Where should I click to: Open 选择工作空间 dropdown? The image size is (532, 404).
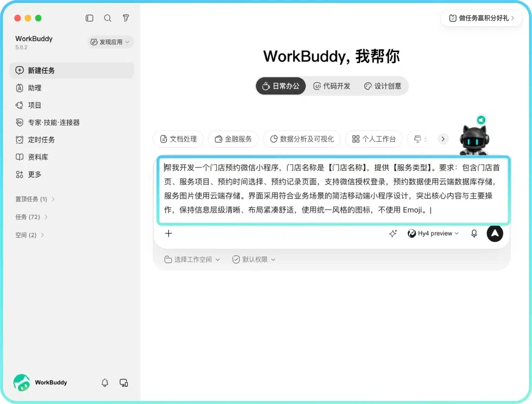pos(192,260)
